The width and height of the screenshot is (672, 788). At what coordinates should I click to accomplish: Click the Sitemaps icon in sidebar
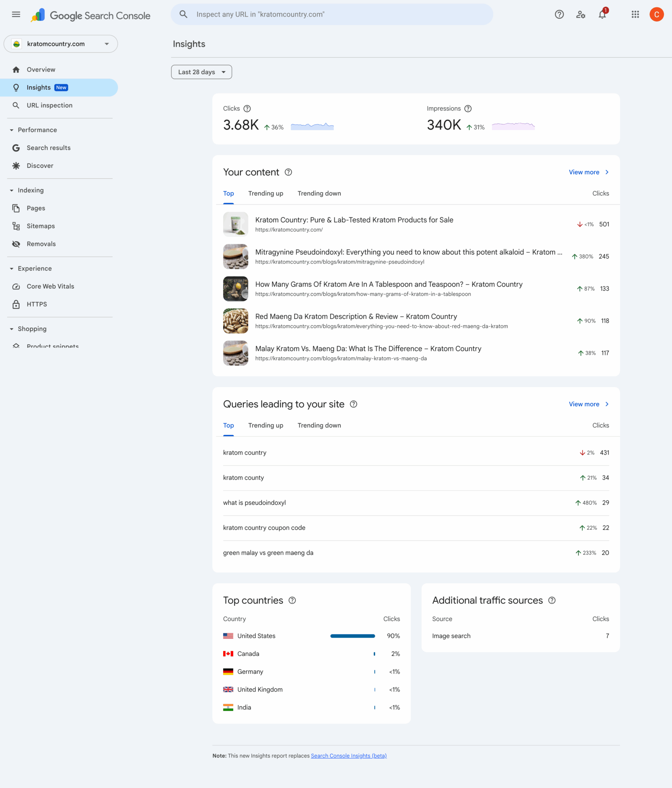pyautogui.click(x=16, y=226)
